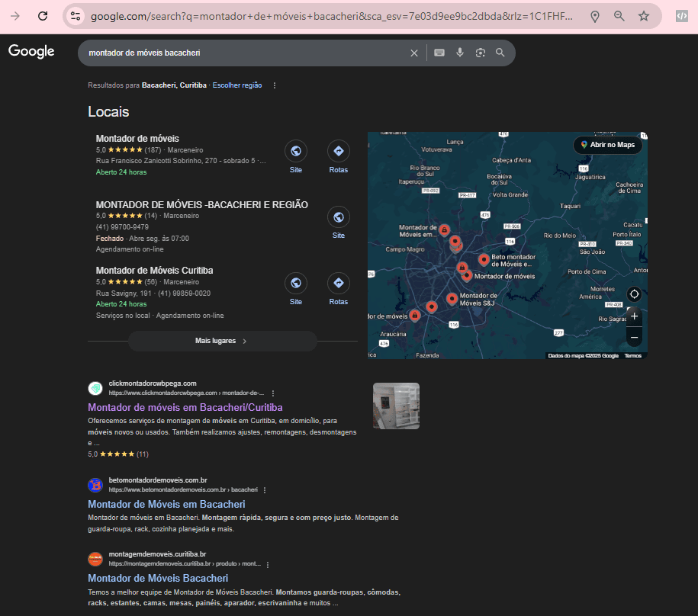Clear the search box with the X icon
698x616 pixels.
click(414, 53)
